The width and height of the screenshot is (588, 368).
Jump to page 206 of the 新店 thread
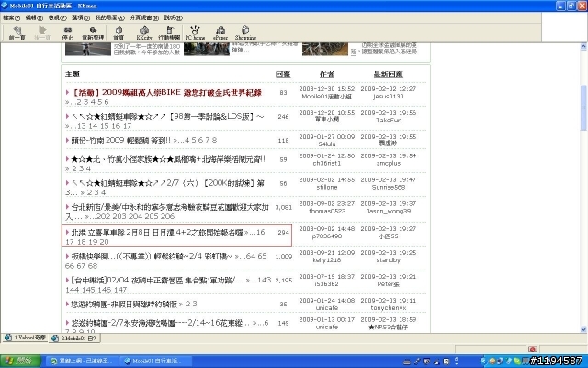click(167, 217)
